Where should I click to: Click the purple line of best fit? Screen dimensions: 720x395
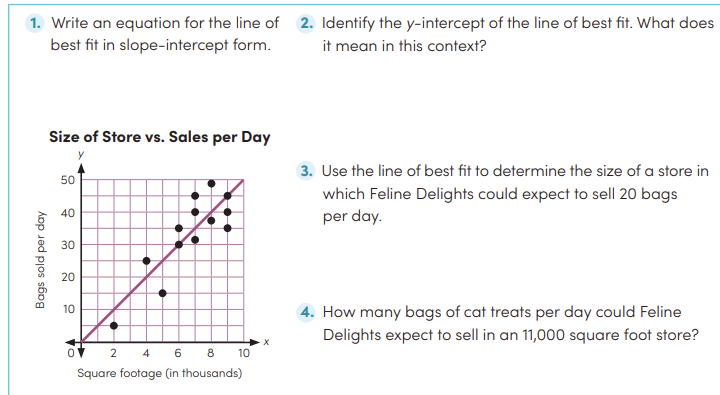pos(163,261)
